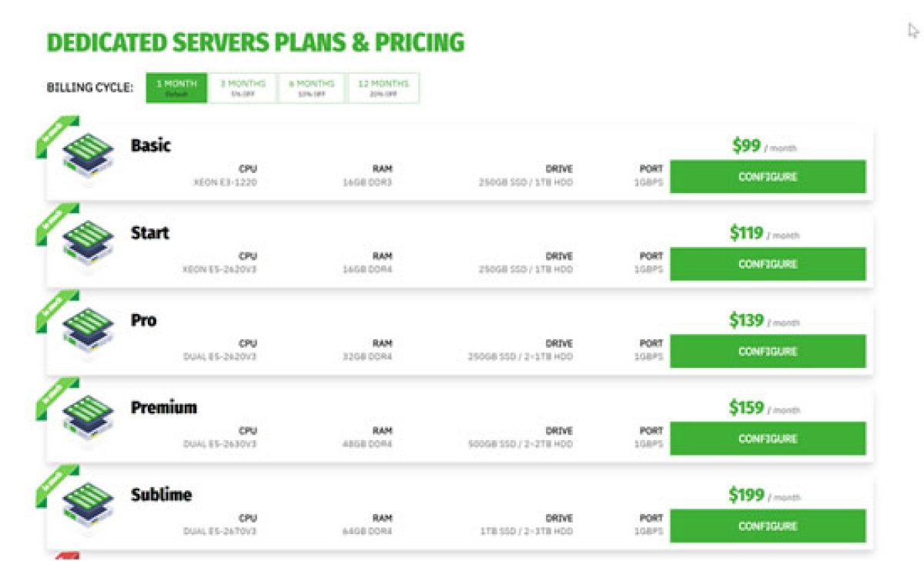Configure the Sublime $199 plan
The width and height of the screenshot is (924, 561).
768,526
